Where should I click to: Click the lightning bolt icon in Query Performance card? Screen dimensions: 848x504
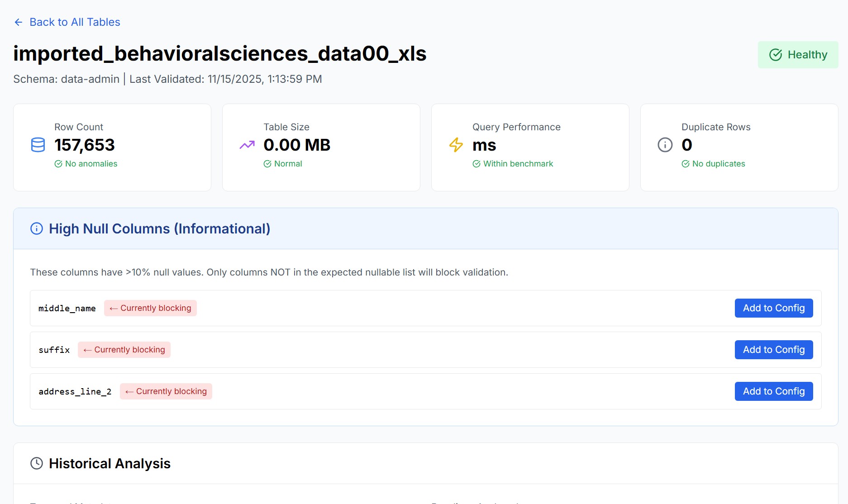(456, 145)
